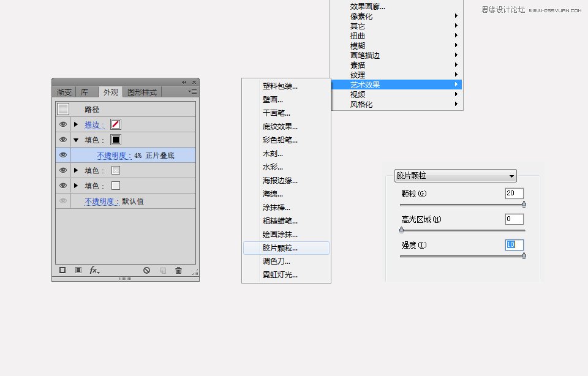This screenshot has height=376, width=588.
Task: Select the 外观 tab
Action: (x=111, y=92)
